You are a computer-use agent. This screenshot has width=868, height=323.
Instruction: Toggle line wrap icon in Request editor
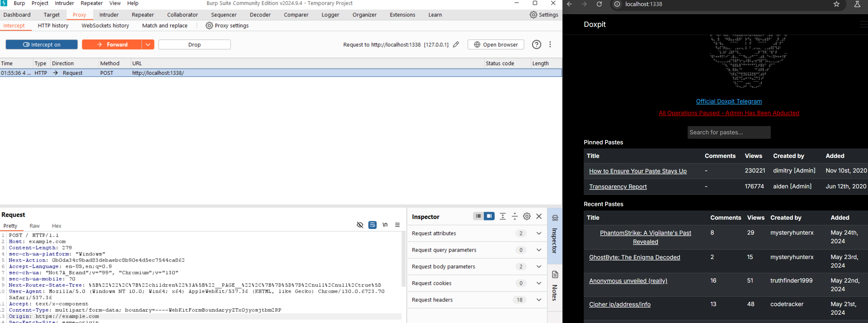(x=372, y=225)
